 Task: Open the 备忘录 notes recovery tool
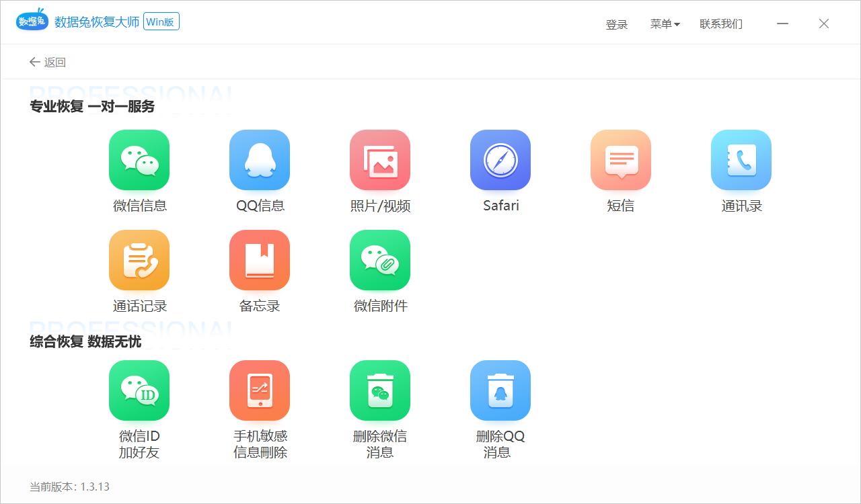coord(260,260)
